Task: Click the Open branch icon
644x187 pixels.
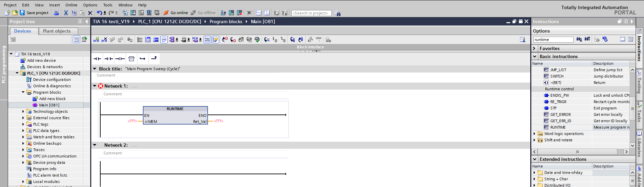Action: point(143,59)
